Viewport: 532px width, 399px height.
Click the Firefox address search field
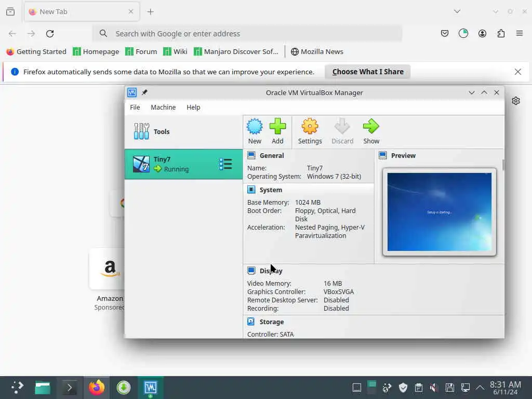(x=247, y=34)
